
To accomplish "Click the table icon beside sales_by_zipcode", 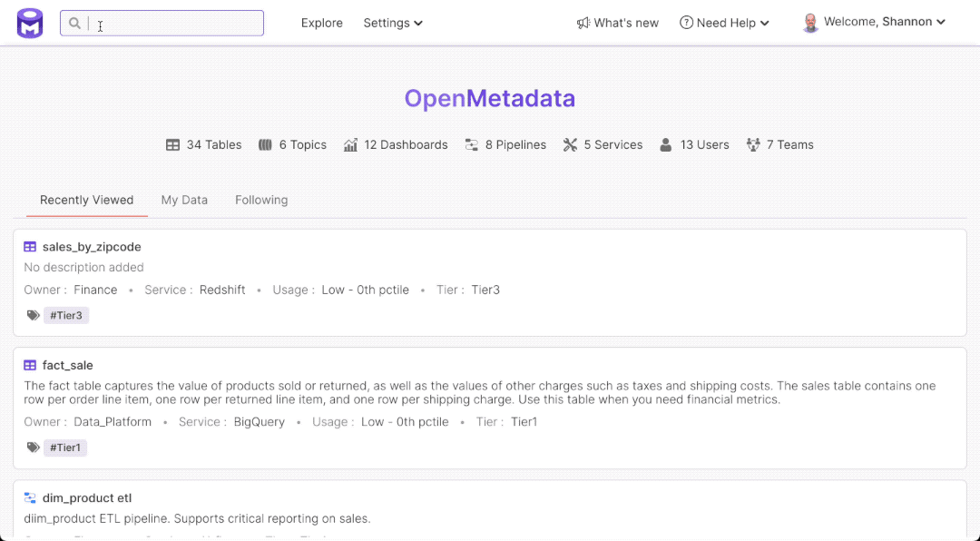I will (x=30, y=246).
